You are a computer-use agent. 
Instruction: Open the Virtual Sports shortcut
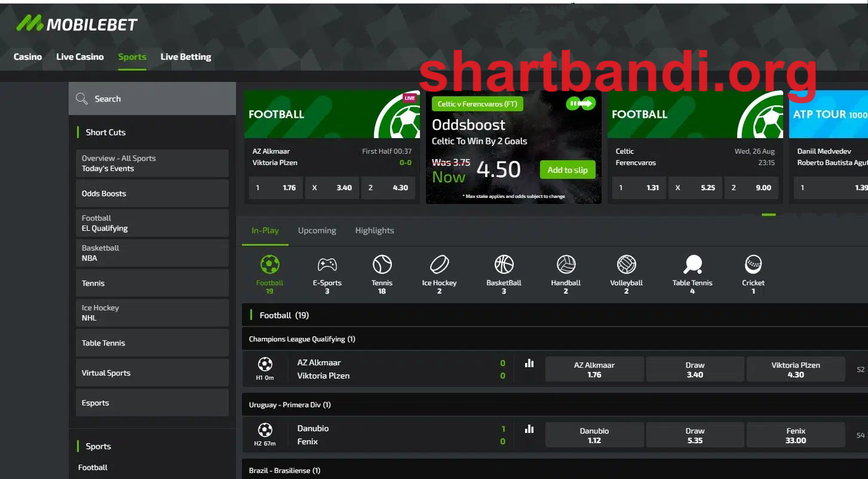click(152, 373)
